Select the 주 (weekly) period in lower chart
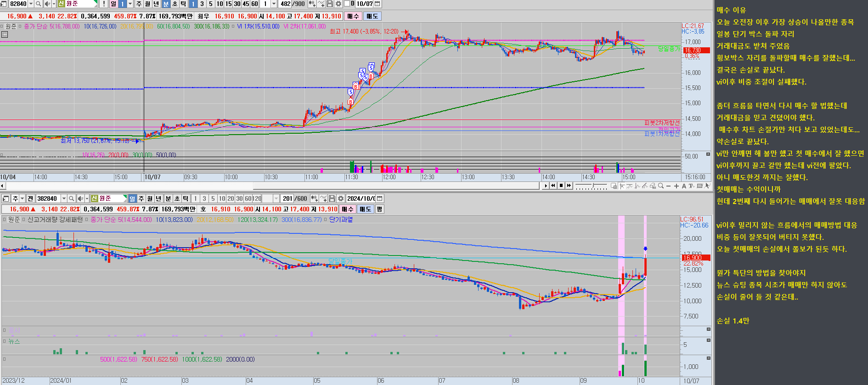Image resolution: width=868 pixels, height=385 pixels. (x=141, y=198)
